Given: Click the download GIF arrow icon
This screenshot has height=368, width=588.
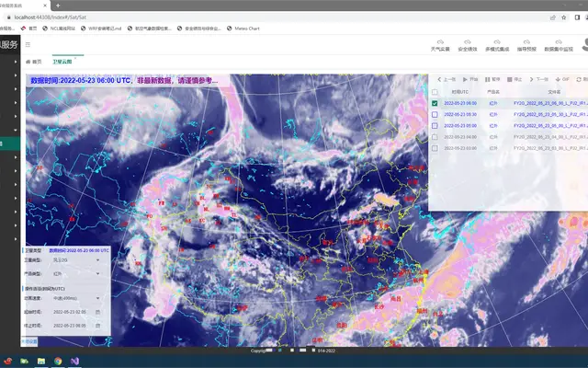Looking at the screenshot, I should pyautogui.click(x=558, y=80).
